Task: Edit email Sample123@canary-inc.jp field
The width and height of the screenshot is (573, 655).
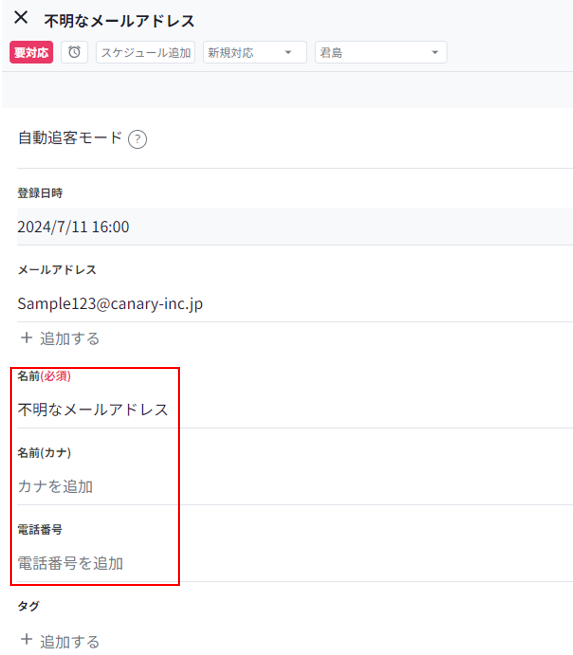Action: pyautogui.click(x=295, y=303)
